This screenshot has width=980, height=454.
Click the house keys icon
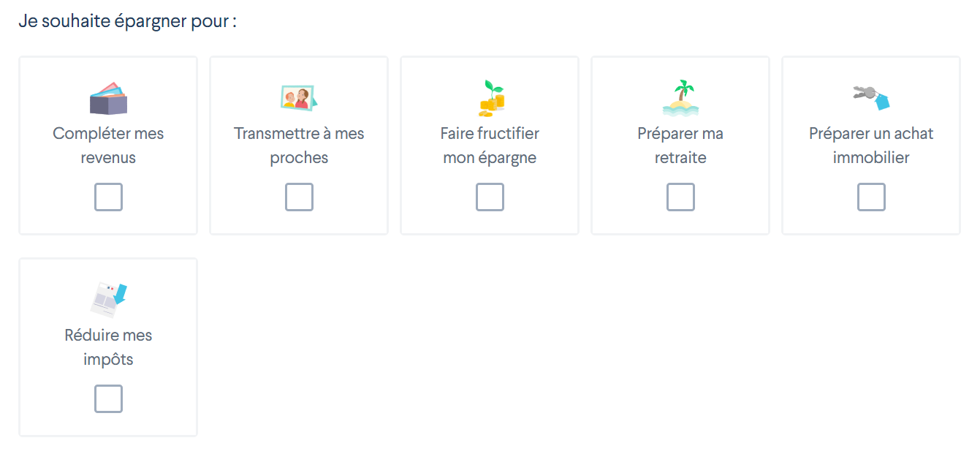pos(871,98)
